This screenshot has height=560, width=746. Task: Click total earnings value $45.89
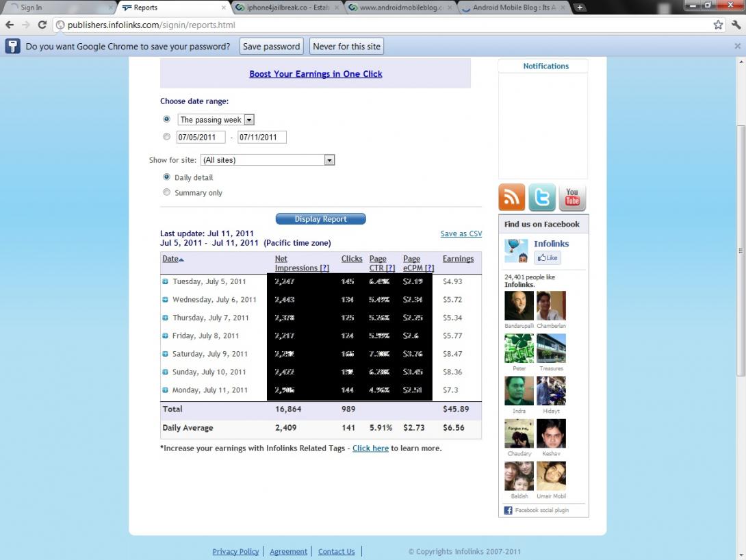pos(456,409)
